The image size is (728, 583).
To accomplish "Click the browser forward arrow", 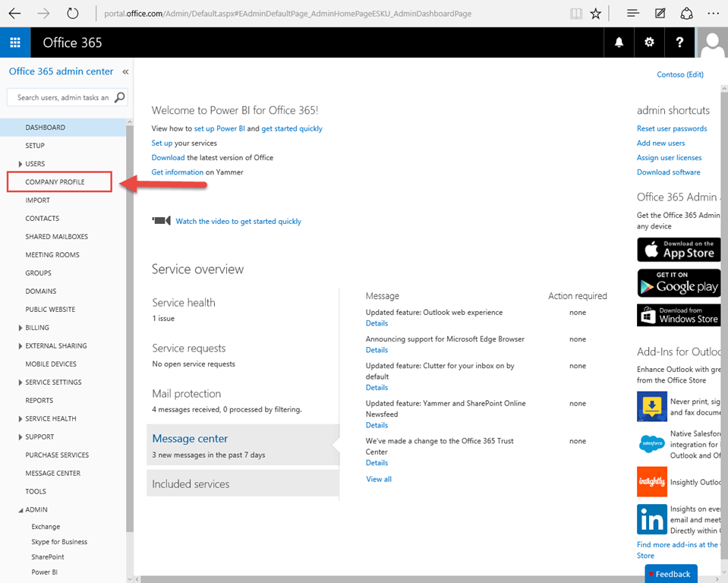I will tap(43, 14).
